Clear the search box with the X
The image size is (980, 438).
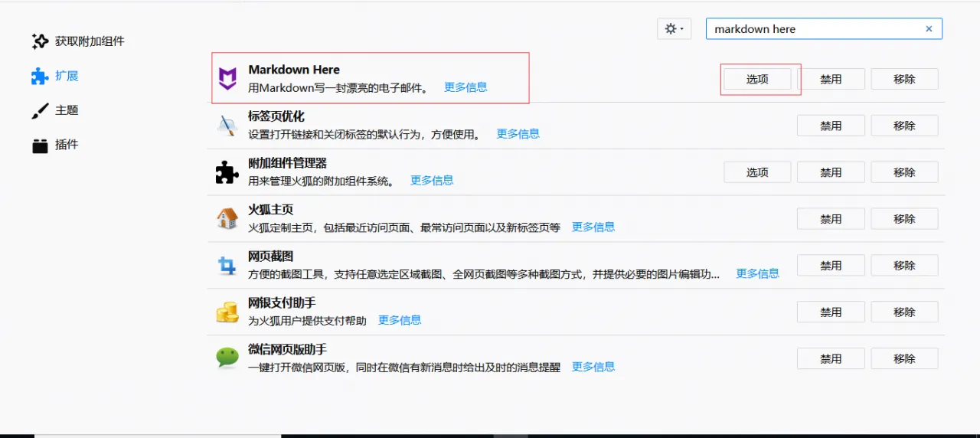pyautogui.click(x=929, y=29)
